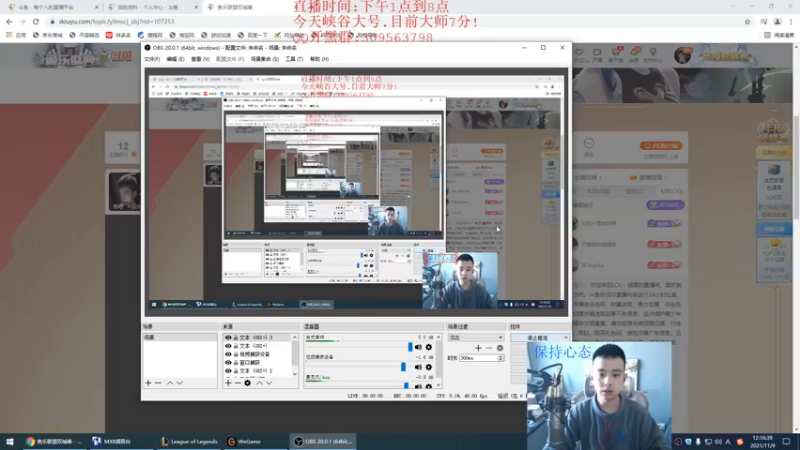Image resolution: width=800 pixels, height=450 pixels.
Task: Open the 视频捕获设备 mixer channel settings gear
Action: tap(429, 367)
